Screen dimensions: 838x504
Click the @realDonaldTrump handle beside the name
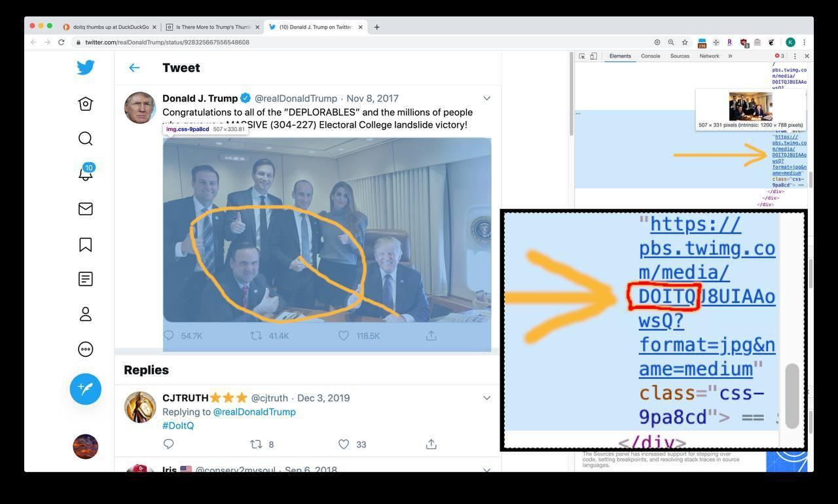click(296, 98)
